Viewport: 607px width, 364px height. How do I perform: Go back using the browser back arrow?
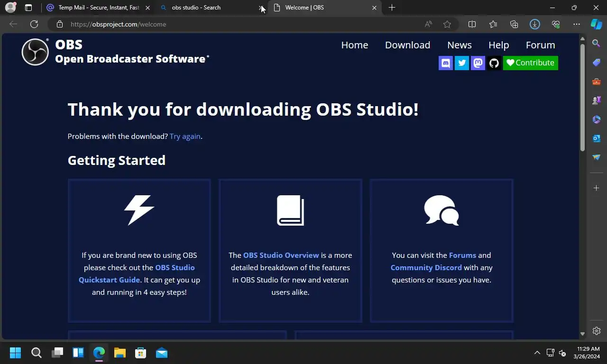13,24
